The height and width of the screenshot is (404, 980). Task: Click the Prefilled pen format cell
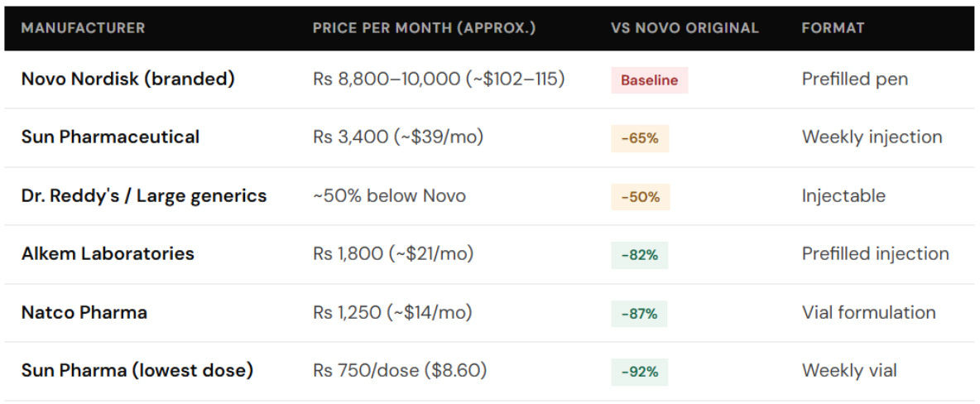(854, 79)
